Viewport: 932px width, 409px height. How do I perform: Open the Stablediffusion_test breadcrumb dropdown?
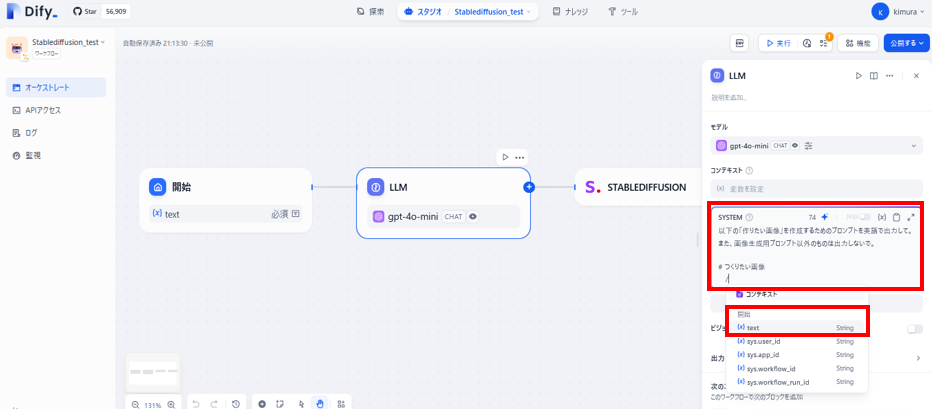[493, 11]
